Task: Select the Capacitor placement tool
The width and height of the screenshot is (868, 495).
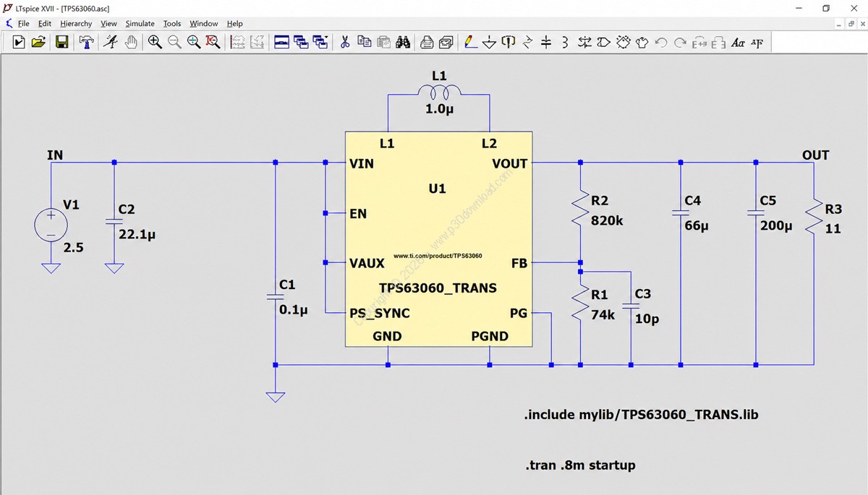Action: point(546,43)
